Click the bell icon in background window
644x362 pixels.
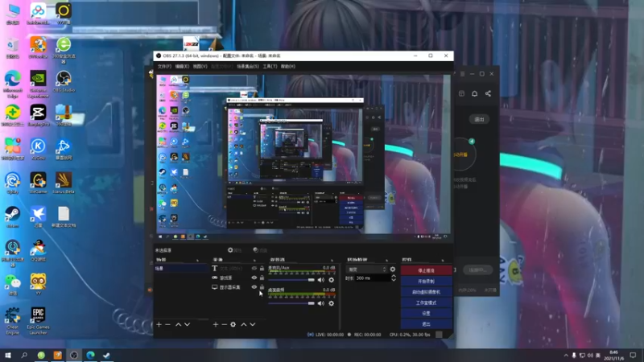pyautogui.click(x=474, y=93)
